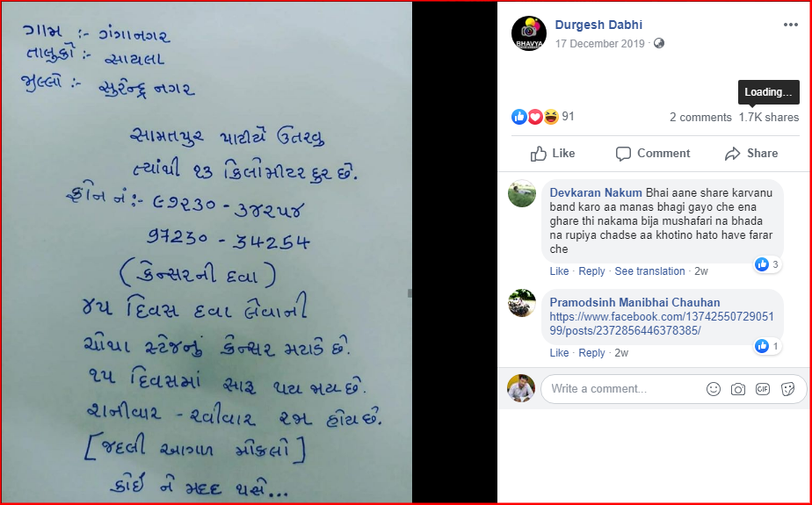The image size is (812, 505).
Task: Click the public globe privacy icon
Action: coord(659,43)
